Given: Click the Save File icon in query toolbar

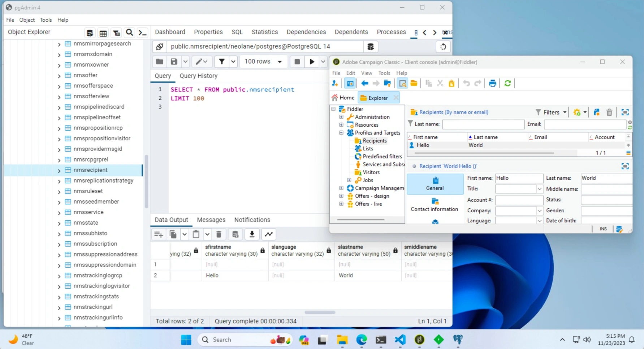Looking at the screenshot, I should pyautogui.click(x=174, y=61).
